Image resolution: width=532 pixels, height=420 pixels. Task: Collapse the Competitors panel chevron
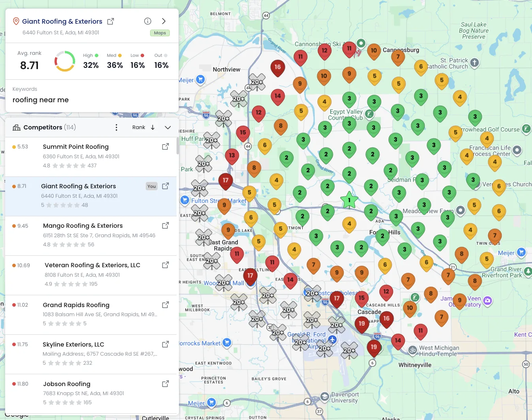(x=168, y=127)
